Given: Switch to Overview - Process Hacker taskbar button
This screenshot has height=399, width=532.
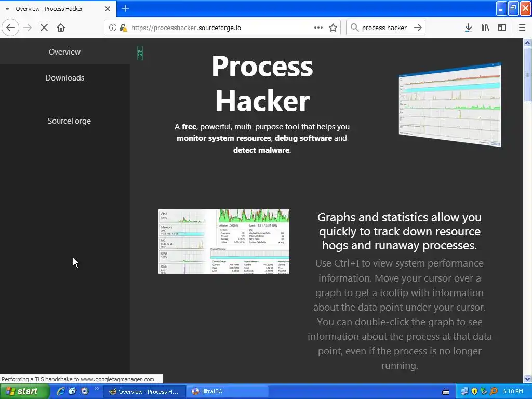Looking at the screenshot, I should coord(144,392).
